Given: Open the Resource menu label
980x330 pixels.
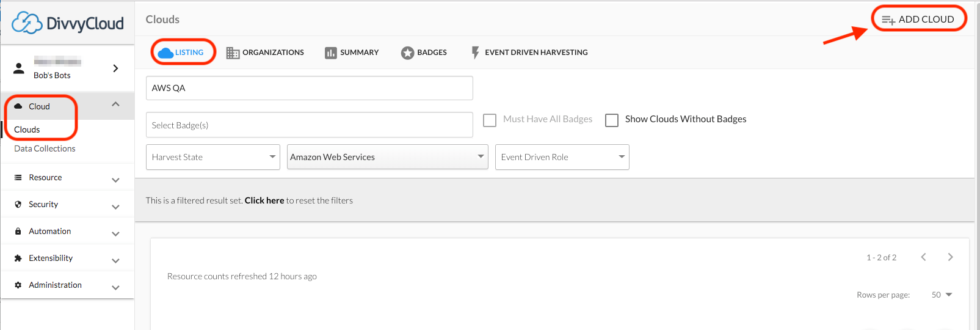Looking at the screenshot, I should point(45,177).
